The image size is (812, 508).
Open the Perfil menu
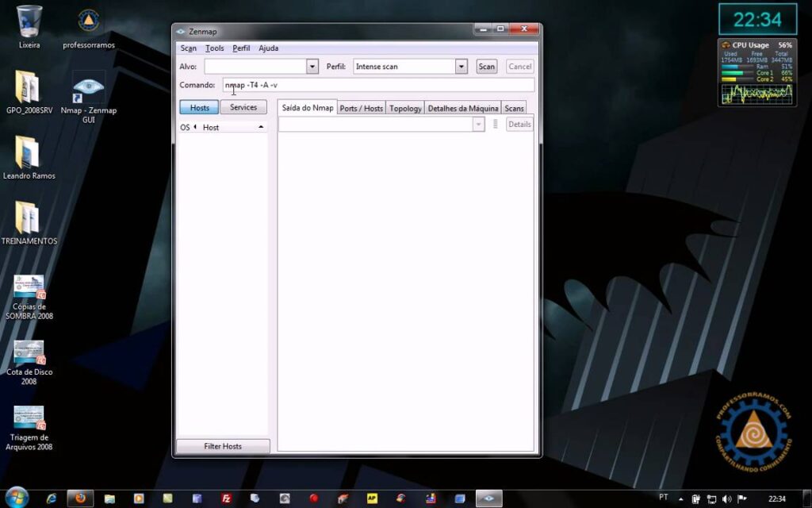point(241,48)
